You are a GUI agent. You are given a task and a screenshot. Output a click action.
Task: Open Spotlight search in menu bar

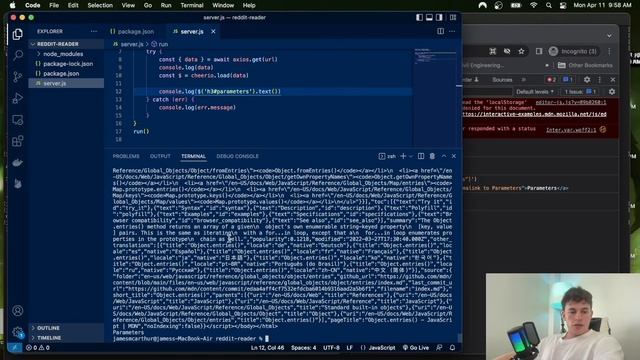[549, 5]
